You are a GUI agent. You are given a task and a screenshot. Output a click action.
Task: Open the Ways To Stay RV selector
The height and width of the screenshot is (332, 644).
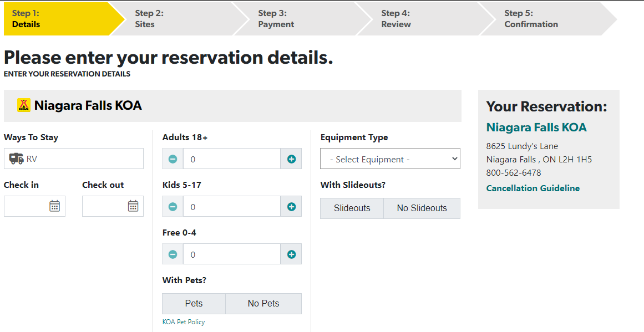pyautogui.click(x=74, y=159)
